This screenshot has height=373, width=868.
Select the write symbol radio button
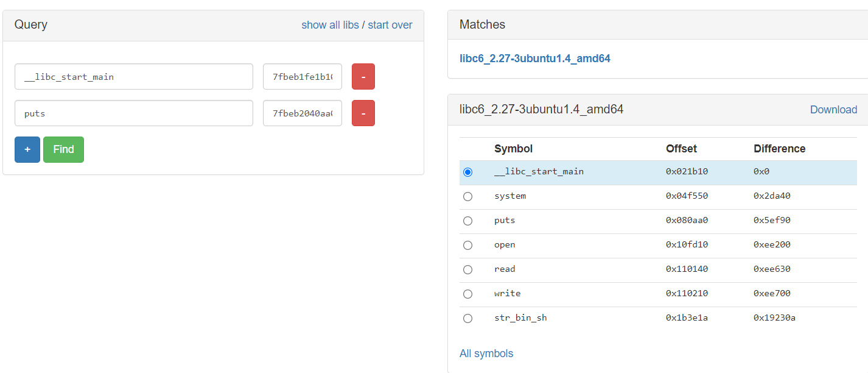pos(467,294)
